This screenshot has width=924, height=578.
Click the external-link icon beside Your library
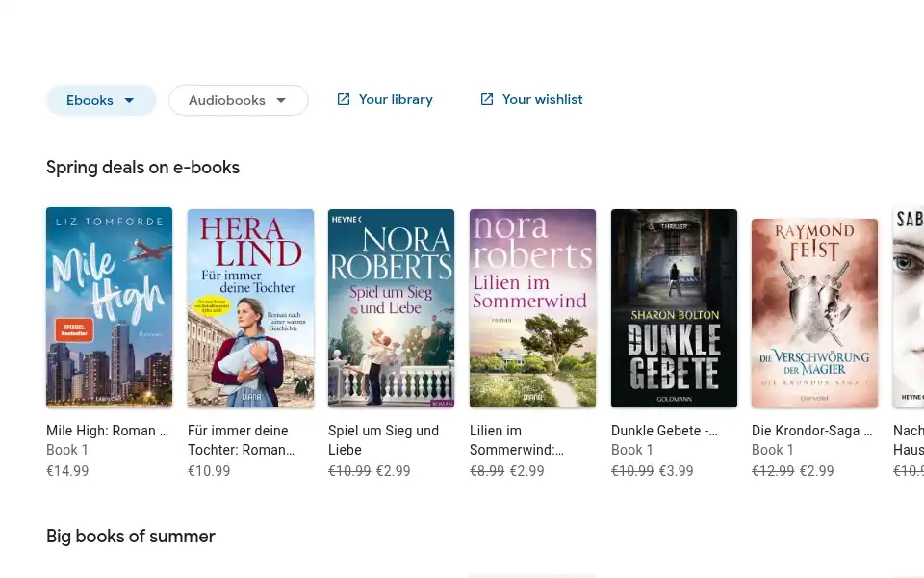pyautogui.click(x=343, y=99)
